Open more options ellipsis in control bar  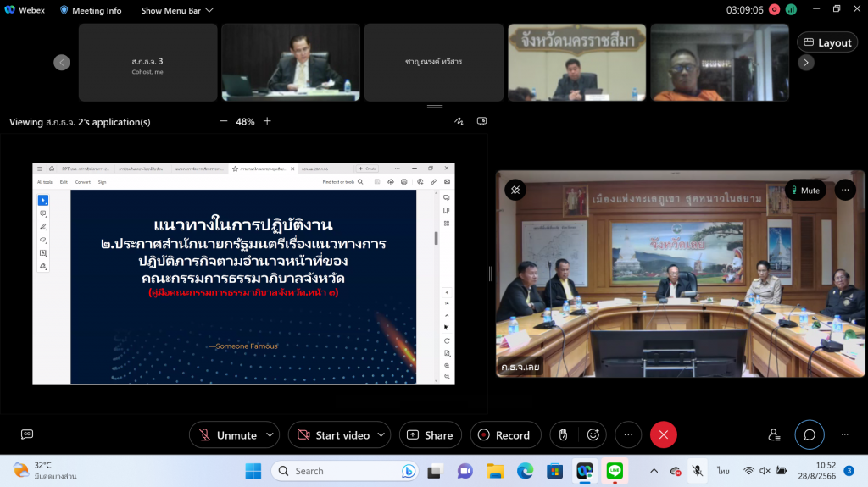(628, 434)
